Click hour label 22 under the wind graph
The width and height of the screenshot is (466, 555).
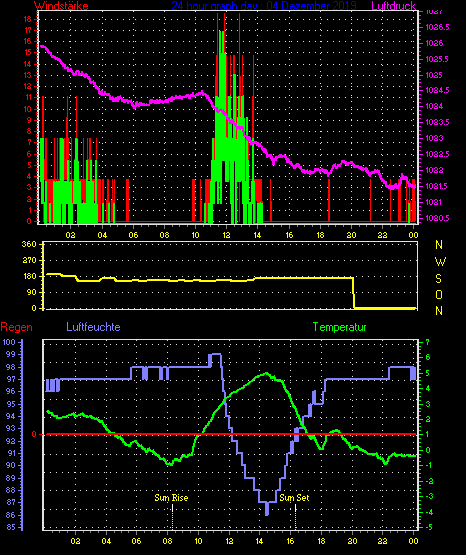point(382,235)
